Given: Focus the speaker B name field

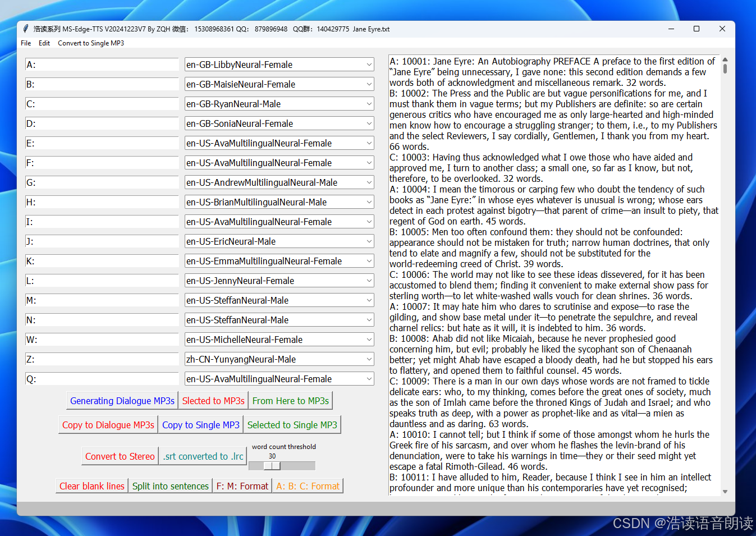Looking at the screenshot, I should coord(102,84).
